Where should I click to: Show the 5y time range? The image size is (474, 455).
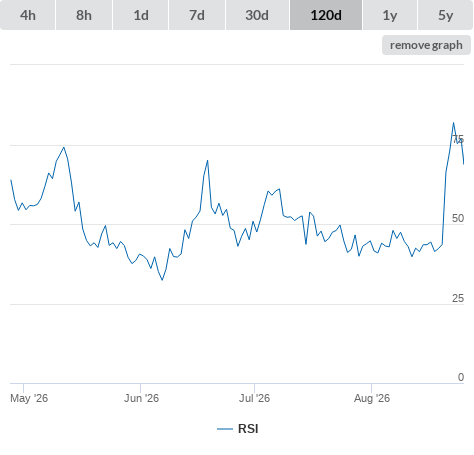445,15
